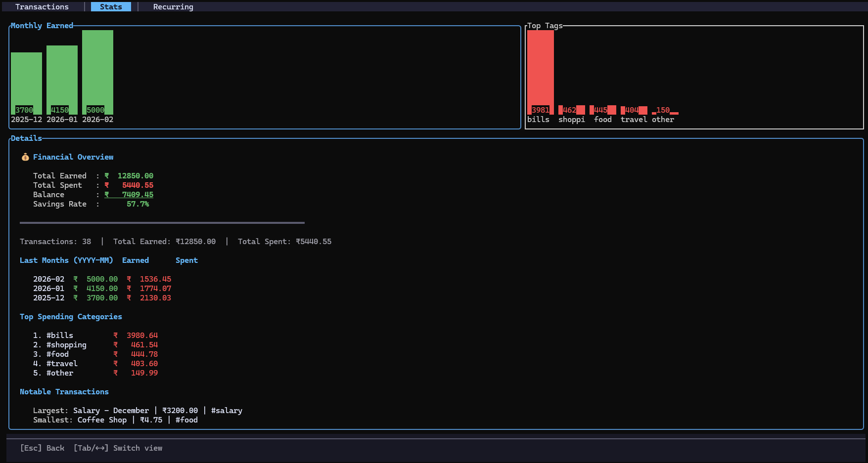Click the Monthly Earned panel title
The image size is (868, 463).
pos(42,26)
